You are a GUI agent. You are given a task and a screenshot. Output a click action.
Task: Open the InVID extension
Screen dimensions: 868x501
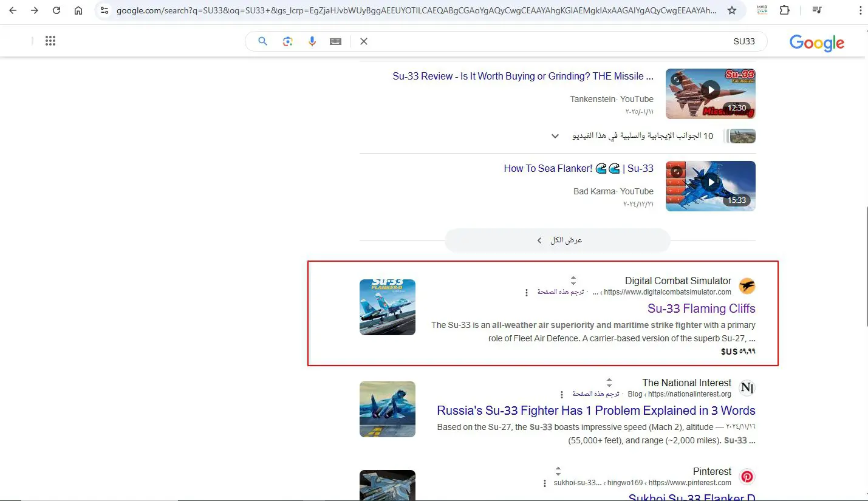[762, 10]
